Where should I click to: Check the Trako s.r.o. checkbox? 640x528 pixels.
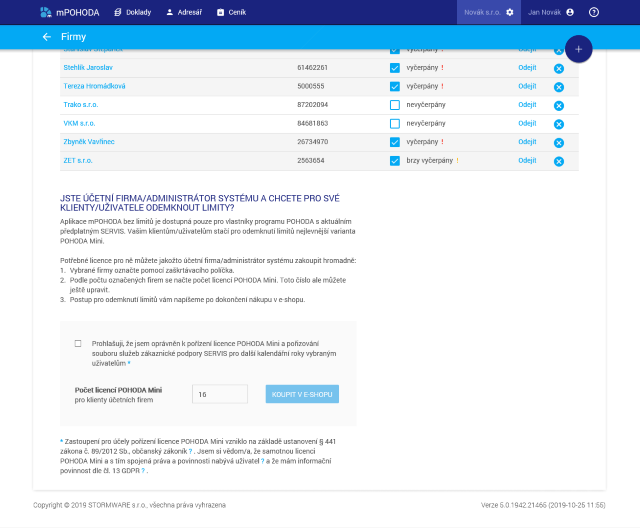(x=395, y=105)
